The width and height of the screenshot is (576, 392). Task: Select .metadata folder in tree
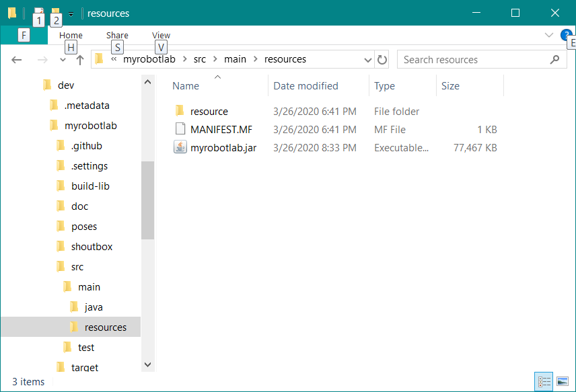pyautogui.click(x=87, y=106)
